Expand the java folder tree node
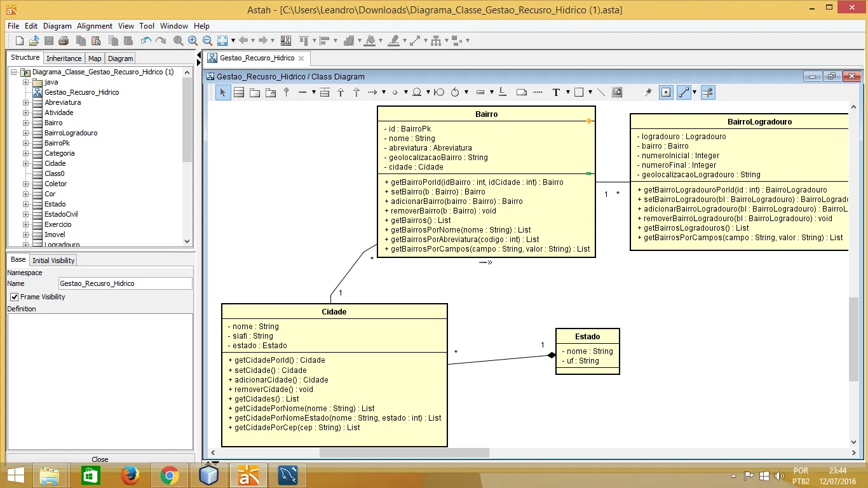868x488 pixels. tap(26, 82)
